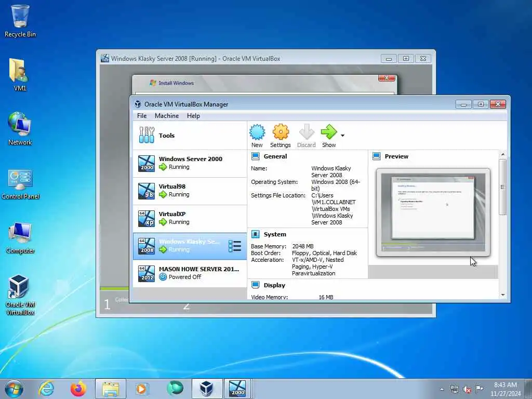Click Windows 2000 VM taskbar button
This screenshot has height=399, width=532.
tap(237, 389)
